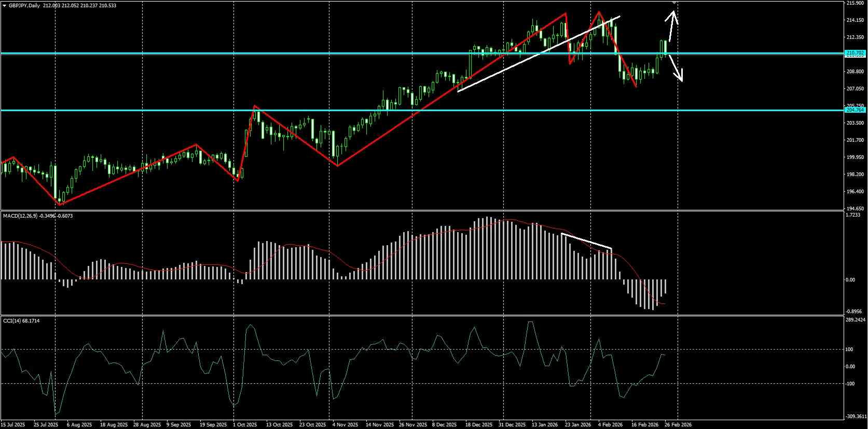Click the 214.150 price scale value
The width and height of the screenshot is (868, 429).
pos(855,20)
